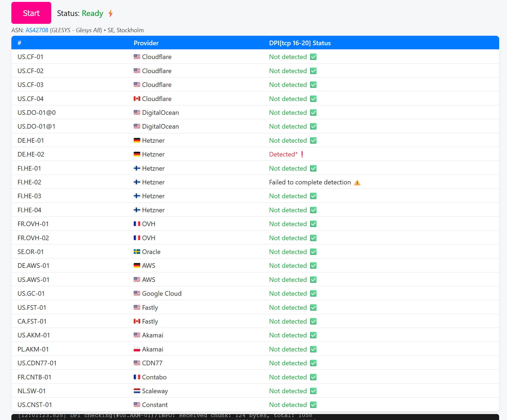Image resolution: width=507 pixels, height=420 pixels.
Task: Click the red Detected* status text
Action: point(283,154)
